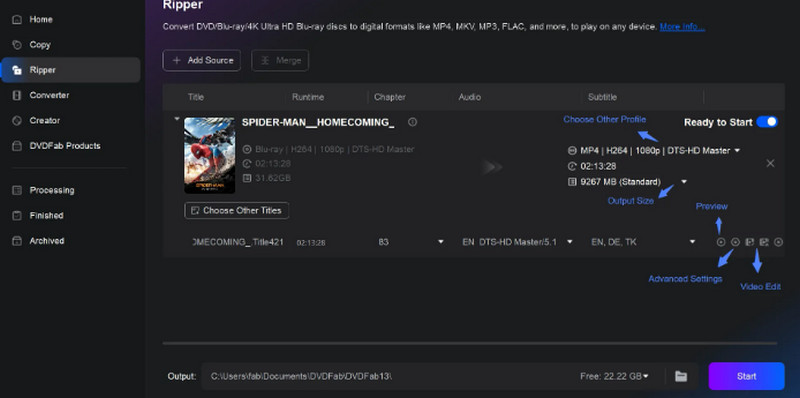Open the More Info link

tap(682, 27)
